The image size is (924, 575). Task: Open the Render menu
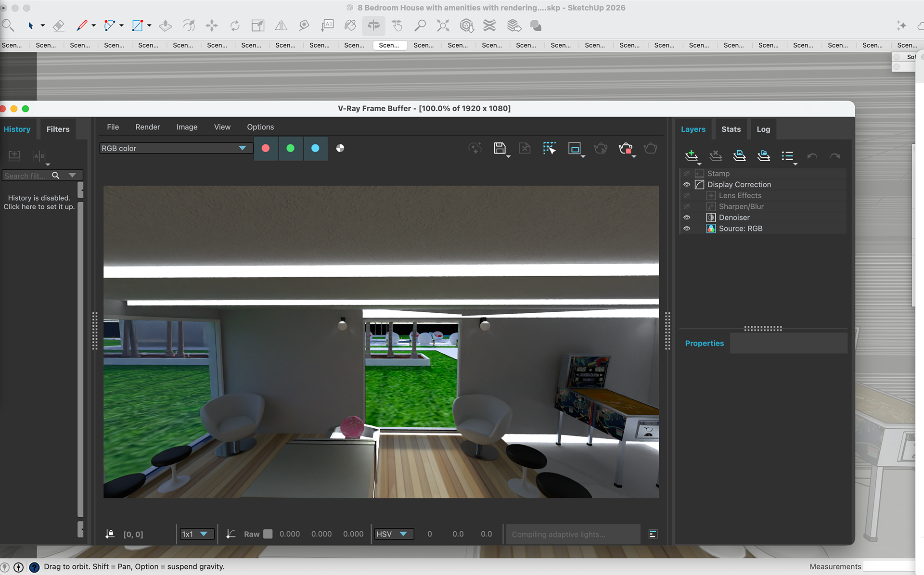[x=147, y=127]
